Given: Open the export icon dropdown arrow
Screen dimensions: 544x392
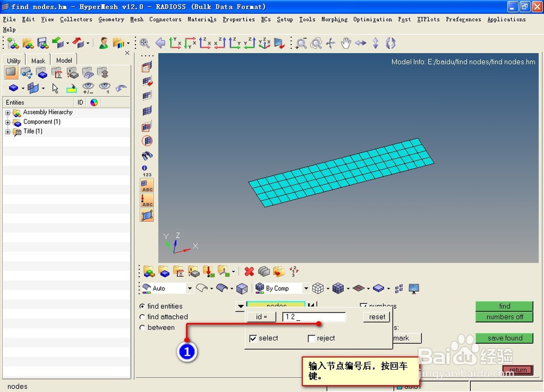Looking at the screenshot, I should point(88,43).
